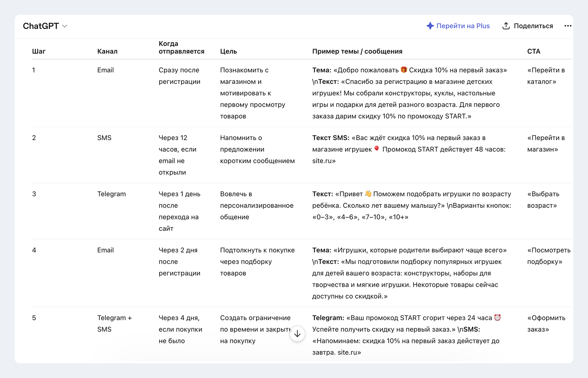
Task: Click the Plus sparkle icon
Action: 430,26
